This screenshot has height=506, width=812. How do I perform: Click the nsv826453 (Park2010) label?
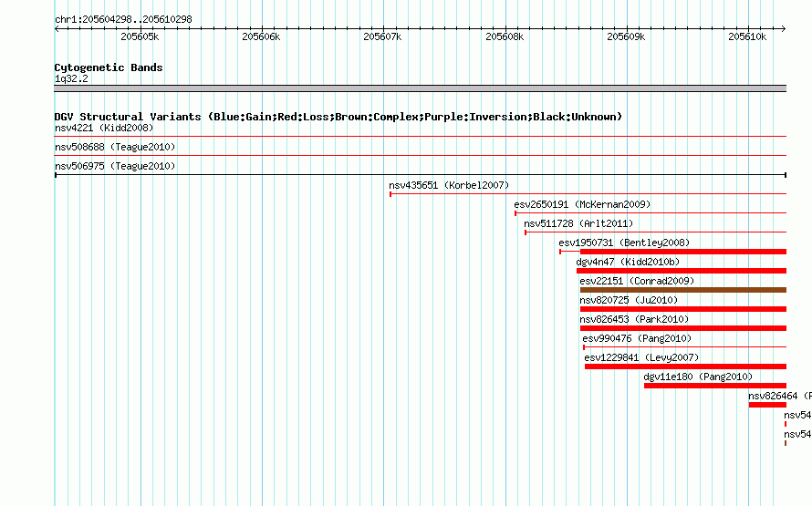[x=634, y=319]
